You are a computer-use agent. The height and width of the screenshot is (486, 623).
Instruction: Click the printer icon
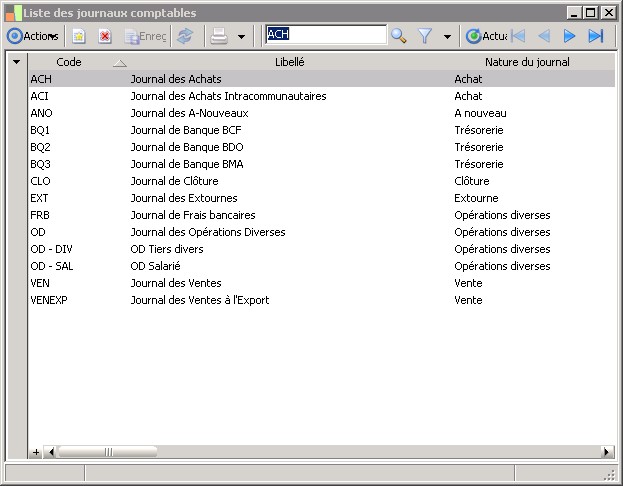coord(219,36)
